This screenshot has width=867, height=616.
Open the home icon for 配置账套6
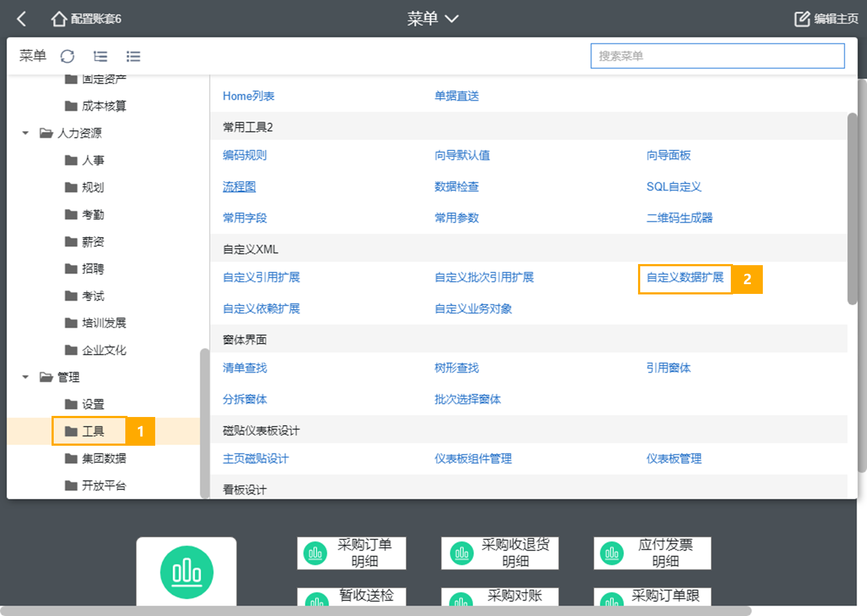click(59, 19)
